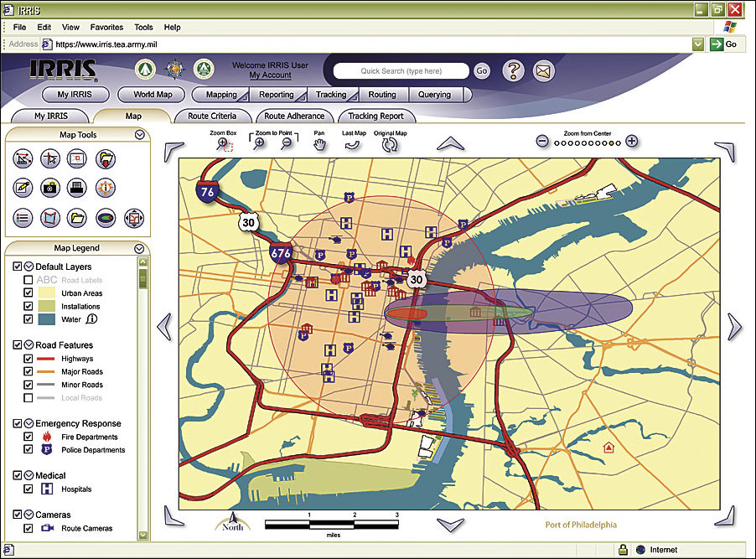Viewport: 756px width, 559px height.
Task: Select the polygon area drawing tool
Action: [50, 218]
